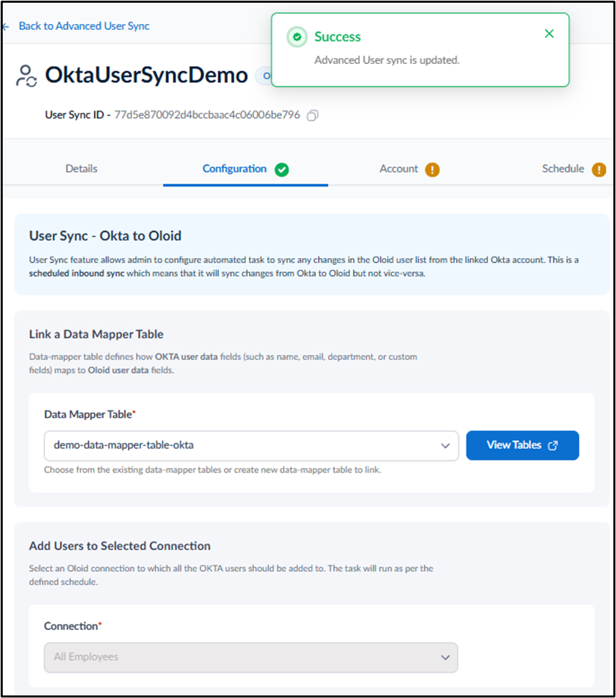The height and width of the screenshot is (698, 616).
Task: Click the 'Advanced User sync is updated.' message
Action: point(387,60)
